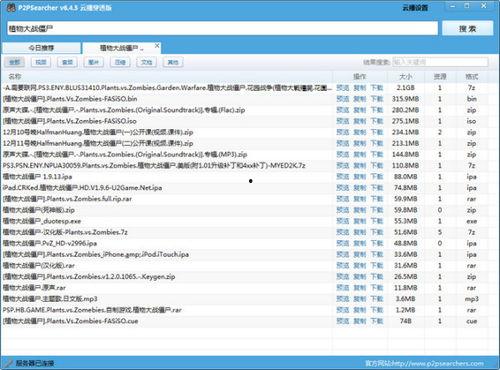Click the 操作 column header

360,77
